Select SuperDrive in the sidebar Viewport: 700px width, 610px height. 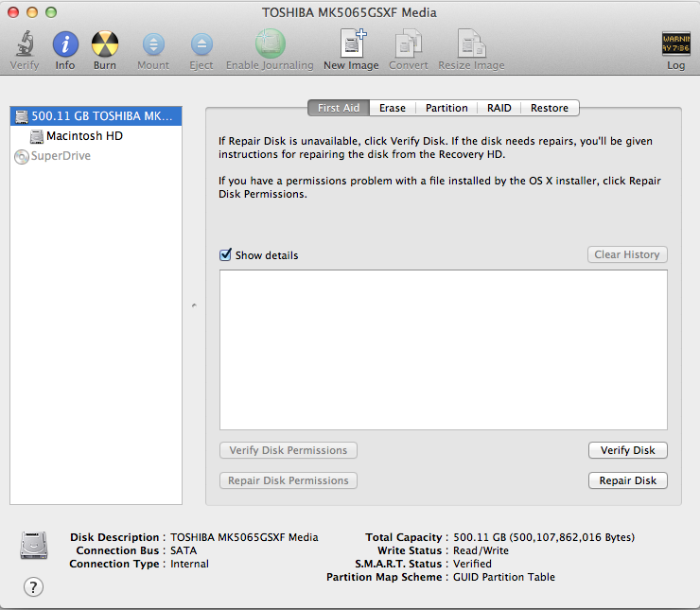coord(61,156)
